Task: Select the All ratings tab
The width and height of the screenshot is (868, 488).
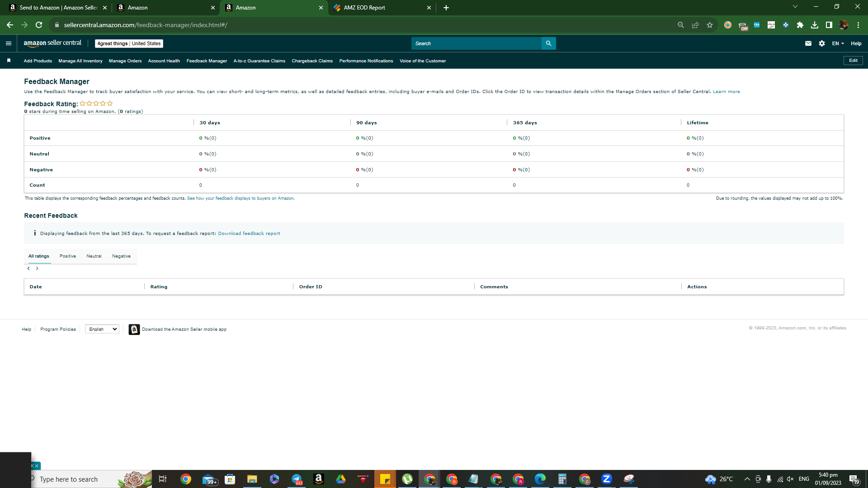Action: point(39,256)
